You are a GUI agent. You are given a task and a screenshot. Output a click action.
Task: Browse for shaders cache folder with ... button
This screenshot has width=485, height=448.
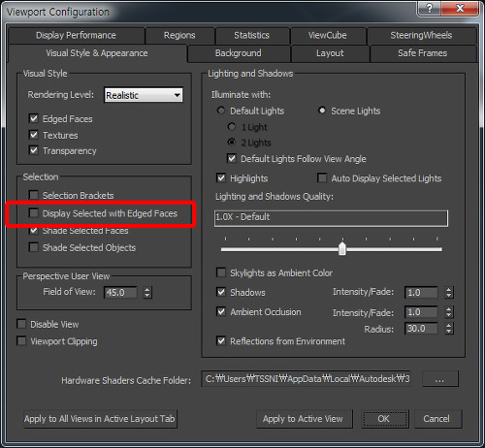(x=440, y=378)
